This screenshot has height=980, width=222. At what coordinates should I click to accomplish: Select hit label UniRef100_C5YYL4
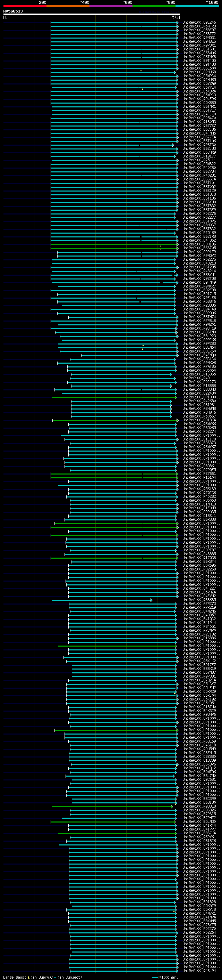pyautogui.click(x=199, y=88)
